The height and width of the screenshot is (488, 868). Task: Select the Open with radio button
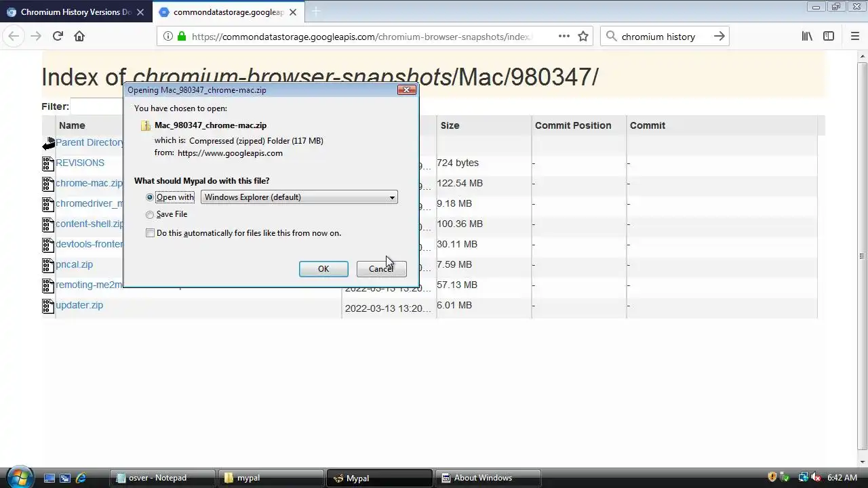[x=150, y=197]
